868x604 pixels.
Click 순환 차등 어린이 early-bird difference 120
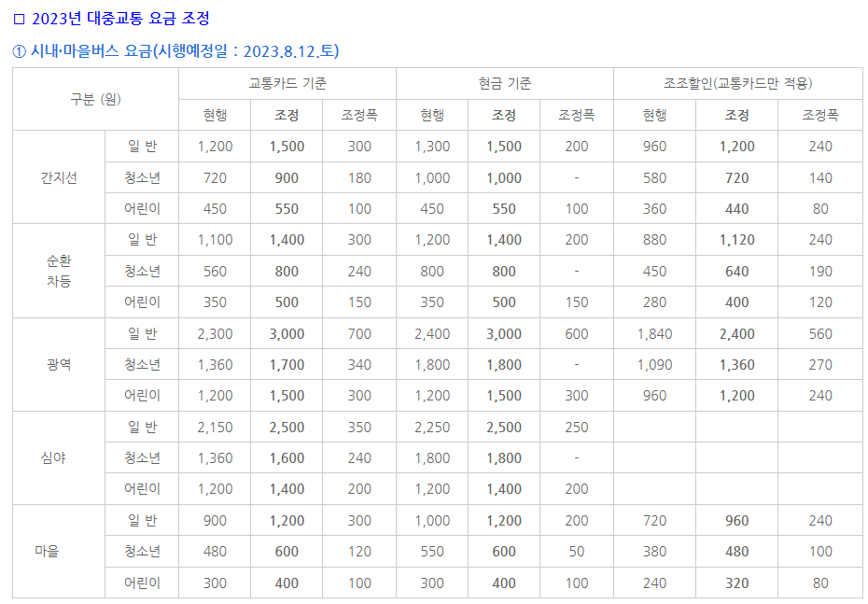pyautogui.click(x=820, y=302)
